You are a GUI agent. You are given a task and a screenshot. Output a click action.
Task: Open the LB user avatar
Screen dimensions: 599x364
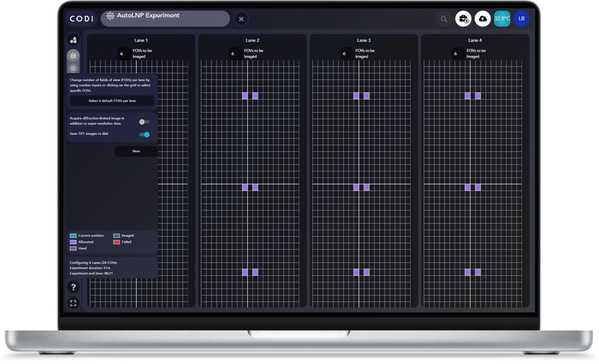click(522, 19)
